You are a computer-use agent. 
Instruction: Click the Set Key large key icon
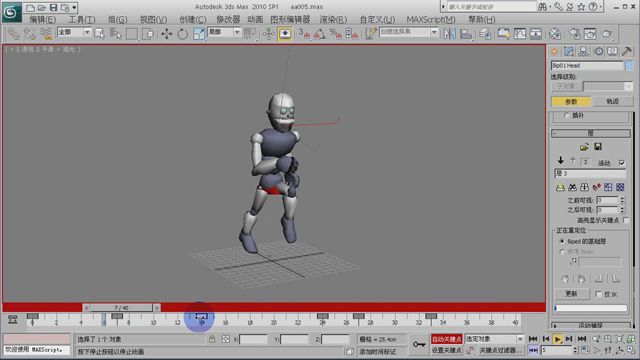coord(419,344)
